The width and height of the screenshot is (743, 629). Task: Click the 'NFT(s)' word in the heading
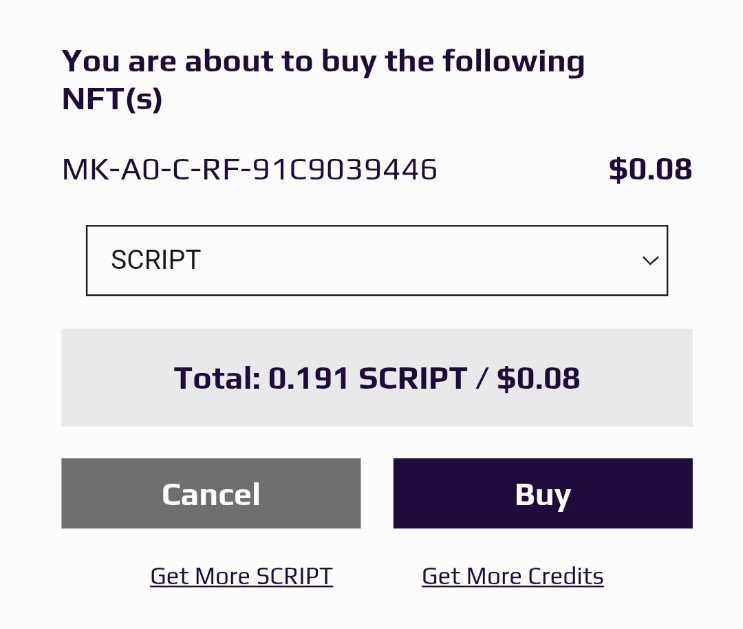point(112,99)
